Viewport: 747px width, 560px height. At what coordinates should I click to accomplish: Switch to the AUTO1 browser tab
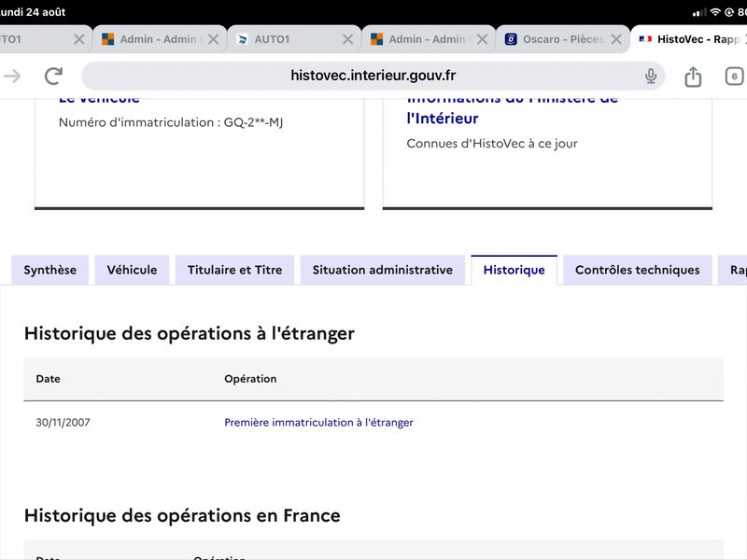click(294, 39)
